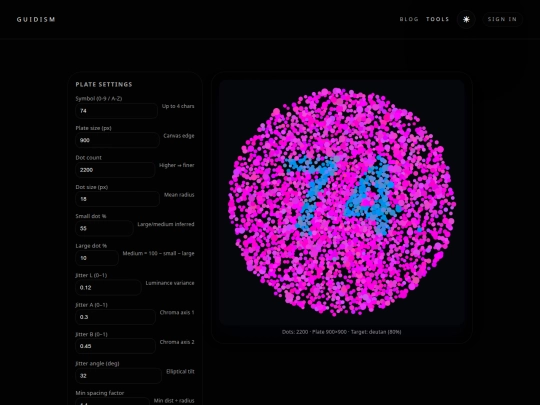Click the Min spacing factor field
The height and width of the screenshot is (405, 540).
[112, 402]
